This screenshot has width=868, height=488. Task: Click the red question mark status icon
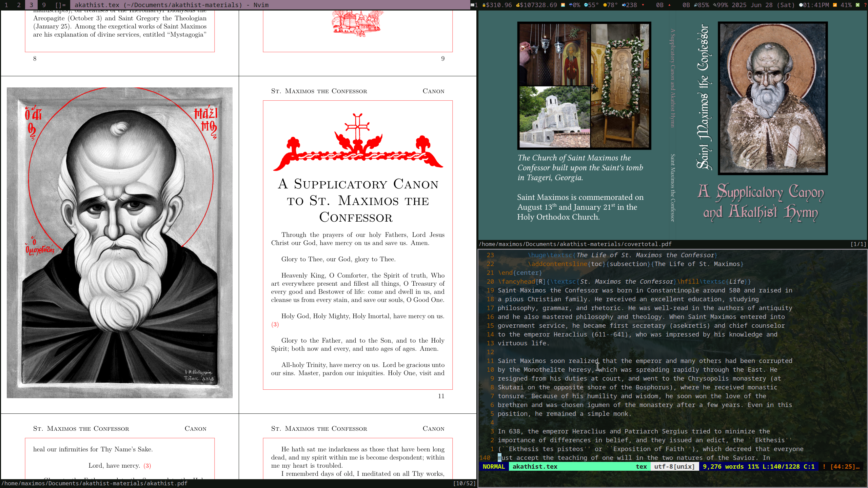click(866, 5)
